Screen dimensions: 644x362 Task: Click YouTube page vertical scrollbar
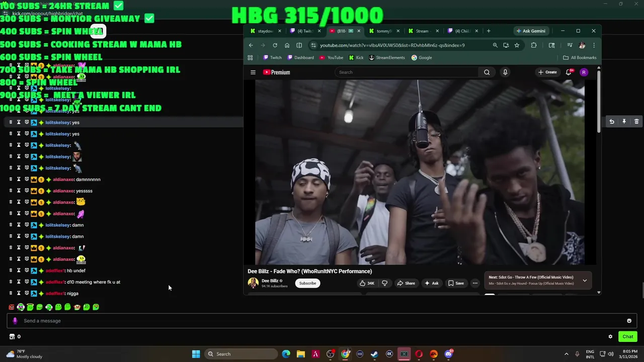(598, 102)
